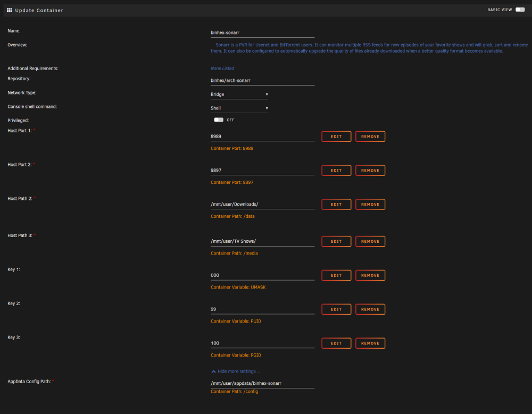Click the Sonarr overview description text
The width and height of the screenshot is (532, 414).
(x=369, y=48)
